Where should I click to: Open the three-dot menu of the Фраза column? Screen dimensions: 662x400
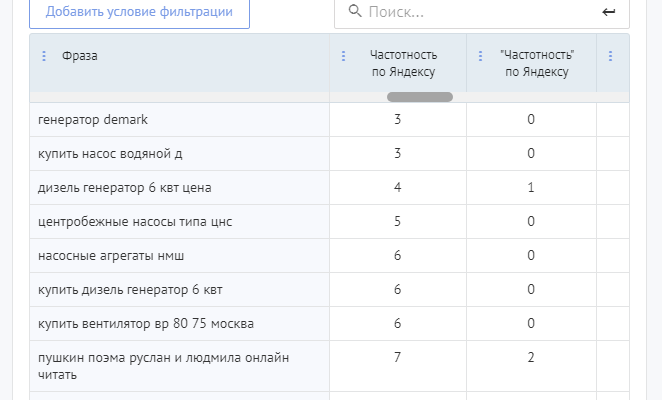(44, 56)
